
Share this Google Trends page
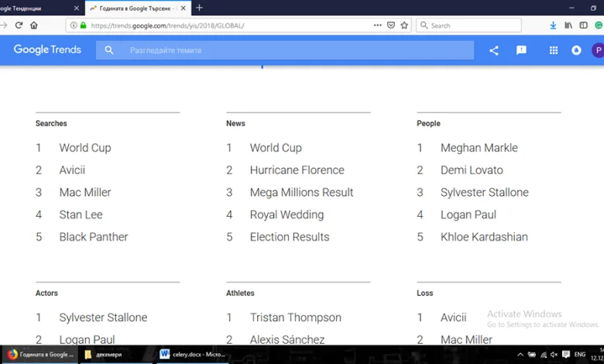(x=494, y=50)
